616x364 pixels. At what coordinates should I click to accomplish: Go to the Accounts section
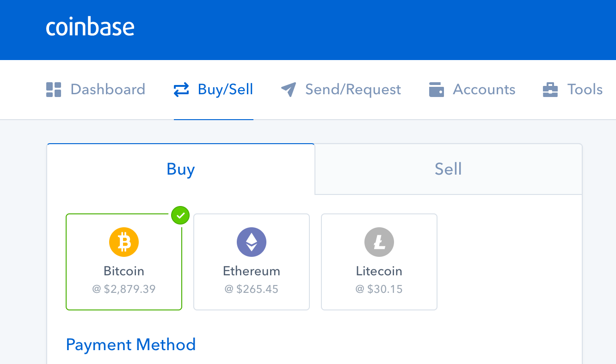click(x=484, y=90)
